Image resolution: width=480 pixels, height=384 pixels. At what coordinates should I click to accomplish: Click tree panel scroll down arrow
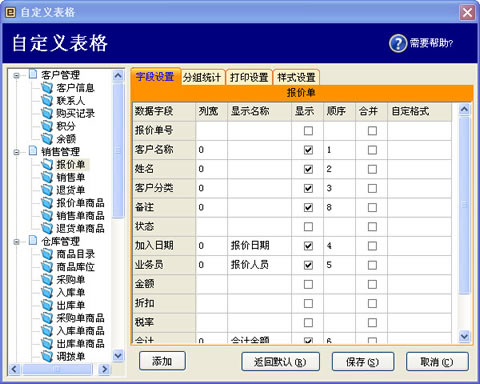[x=118, y=355]
